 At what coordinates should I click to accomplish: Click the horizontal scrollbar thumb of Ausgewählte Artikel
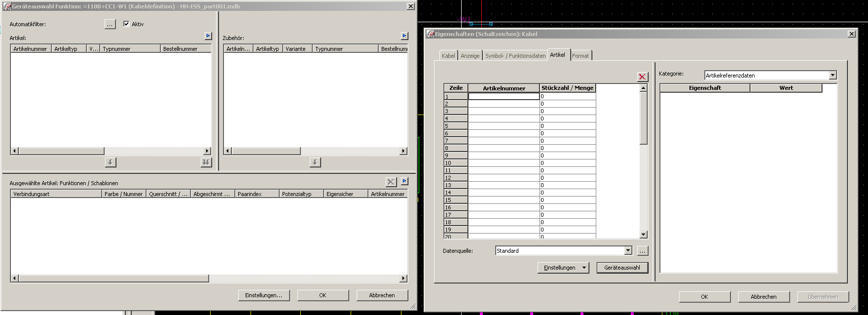click(x=114, y=278)
